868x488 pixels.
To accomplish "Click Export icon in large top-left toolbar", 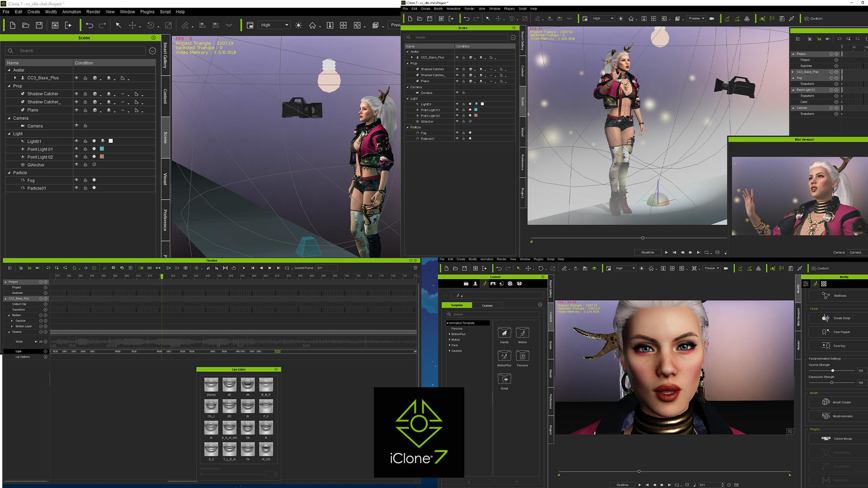I will click(x=68, y=25).
